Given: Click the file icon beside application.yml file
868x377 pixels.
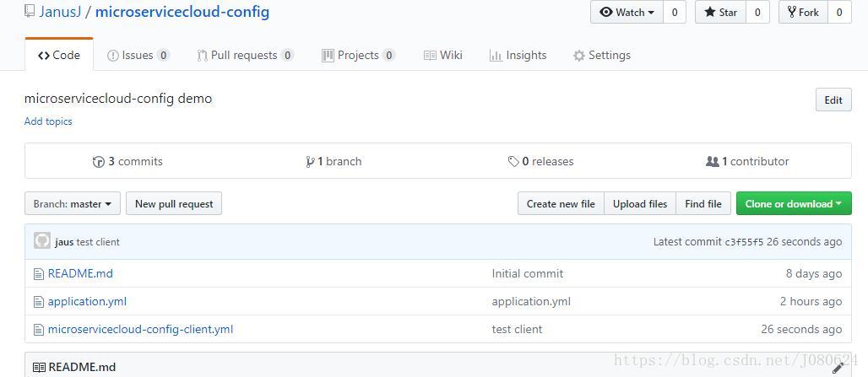Looking at the screenshot, I should click(38, 302).
